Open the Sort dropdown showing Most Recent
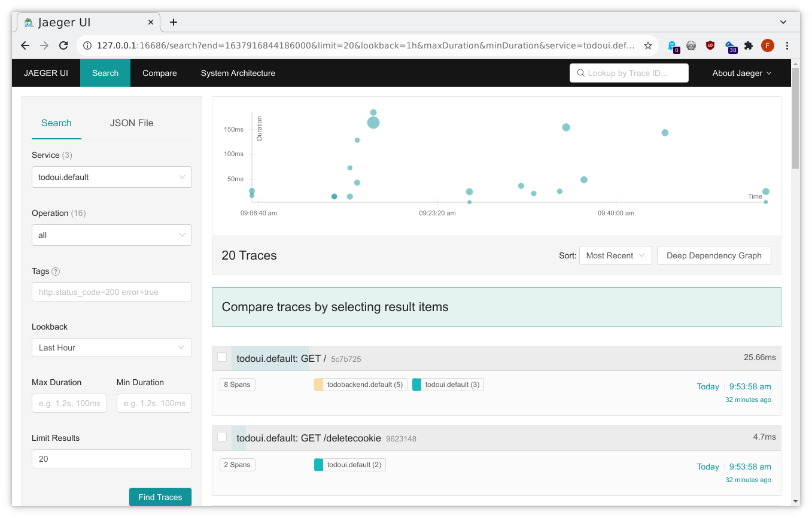This screenshot has width=812, height=518. (615, 255)
